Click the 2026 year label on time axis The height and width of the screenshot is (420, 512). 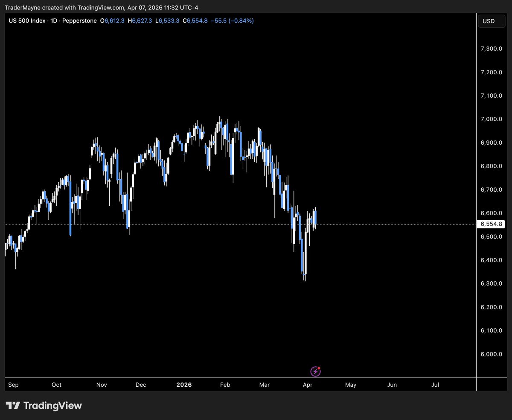click(184, 385)
